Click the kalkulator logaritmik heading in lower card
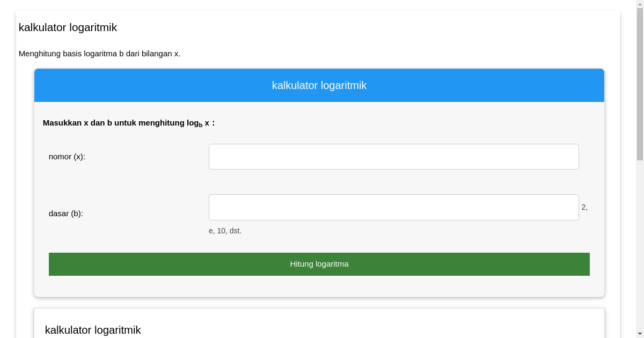 pyautogui.click(x=93, y=330)
